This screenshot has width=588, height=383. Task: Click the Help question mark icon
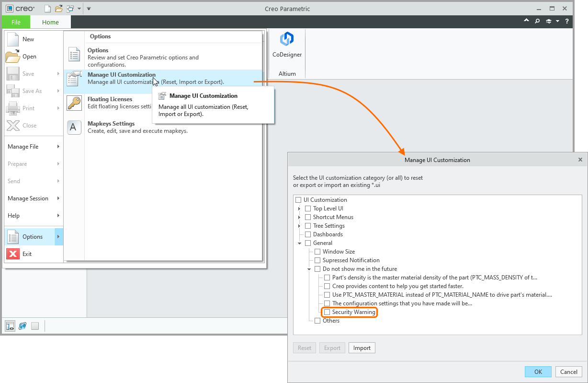pyautogui.click(x=567, y=21)
